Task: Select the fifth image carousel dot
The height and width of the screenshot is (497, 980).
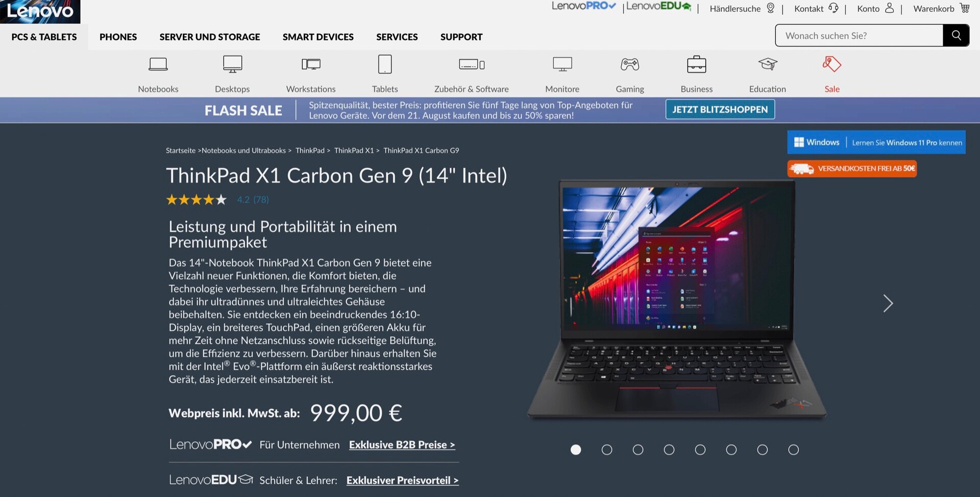Action: (x=700, y=449)
